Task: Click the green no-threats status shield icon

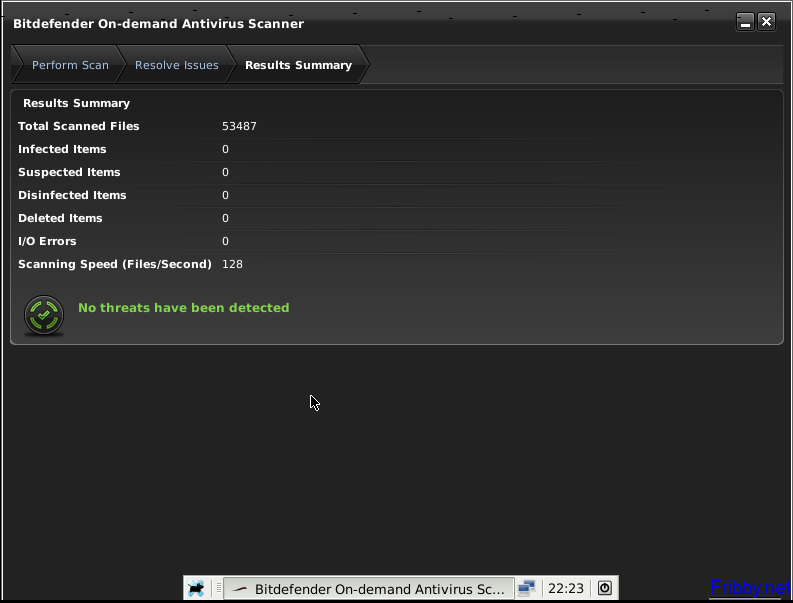Action: click(x=43, y=315)
